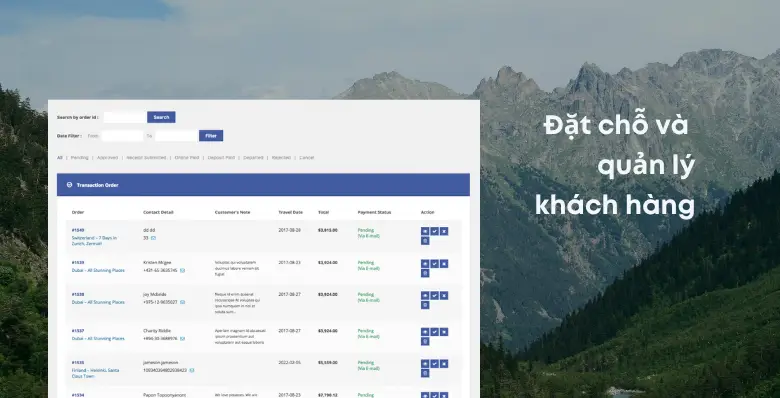Viewport: 780px width, 398px height.
Task: Approve order #1537 with checkmark icon
Action: pos(434,332)
